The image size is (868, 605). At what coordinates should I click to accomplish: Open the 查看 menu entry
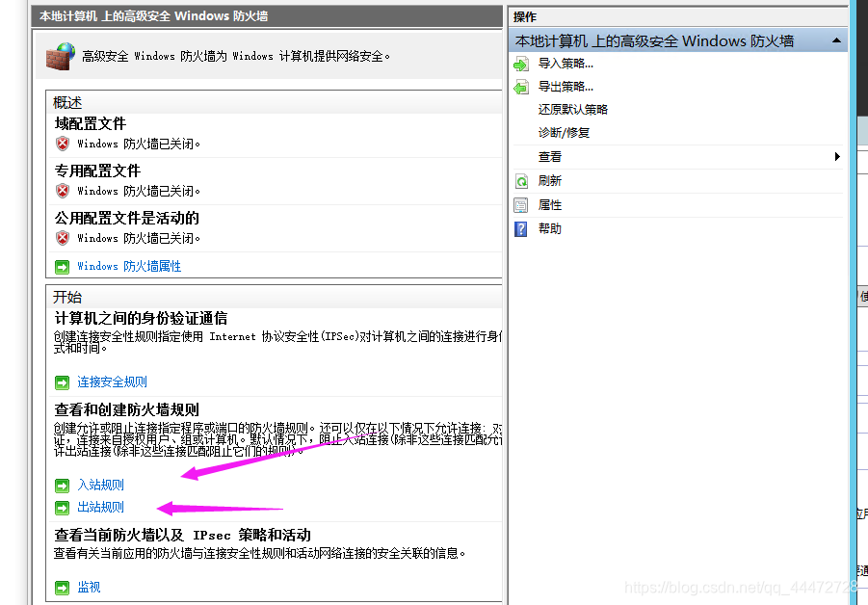coord(550,157)
